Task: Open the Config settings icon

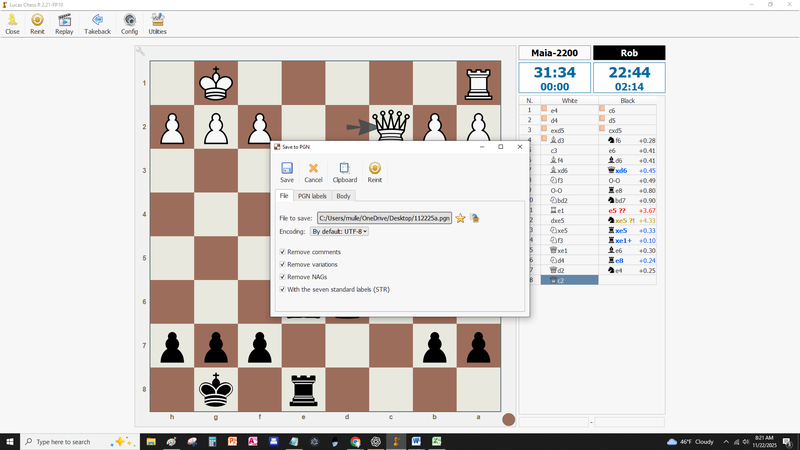Action: (130, 24)
